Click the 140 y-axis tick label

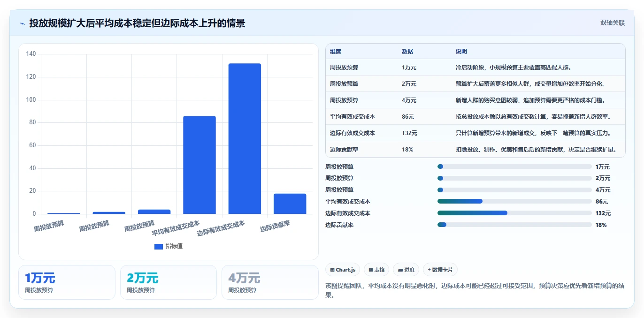[31, 54]
